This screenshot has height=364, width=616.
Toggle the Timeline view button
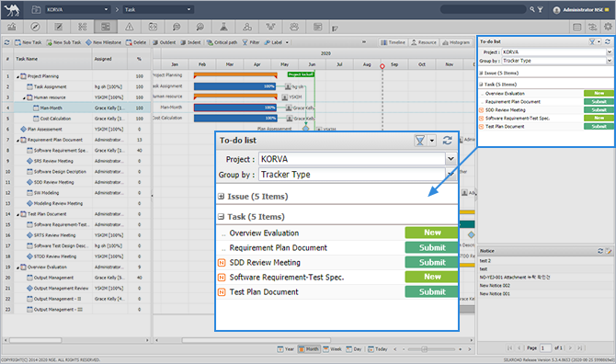pyautogui.click(x=393, y=42)
